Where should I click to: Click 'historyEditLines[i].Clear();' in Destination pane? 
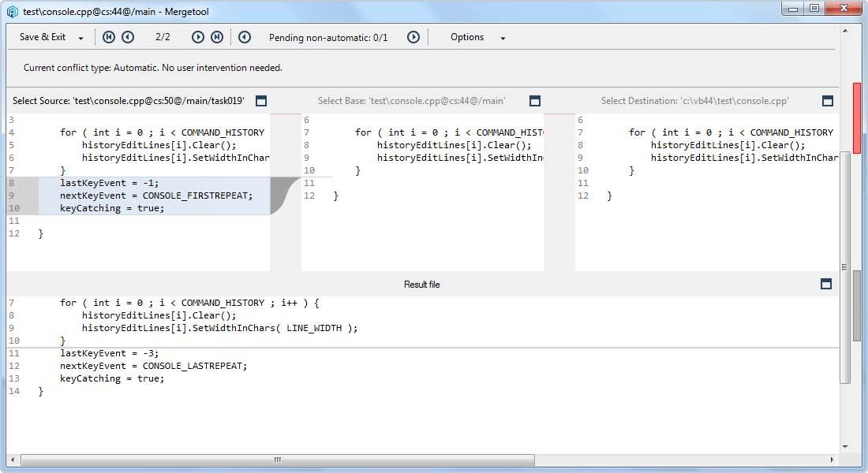click(728, 145)
